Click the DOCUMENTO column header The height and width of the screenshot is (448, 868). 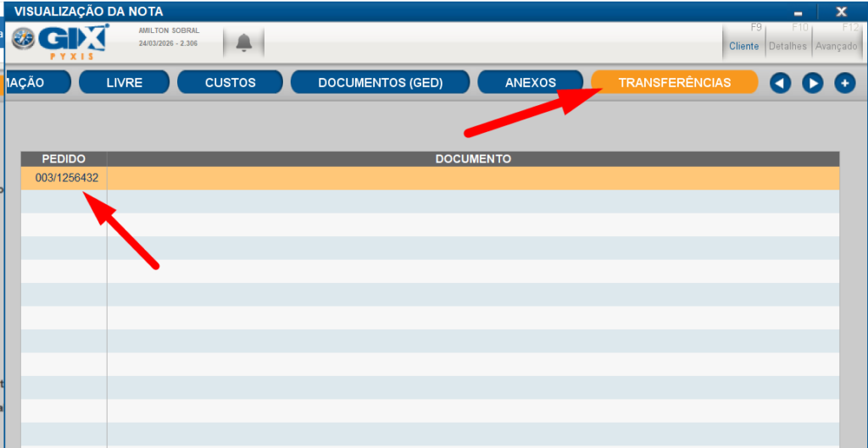(473, 159)
